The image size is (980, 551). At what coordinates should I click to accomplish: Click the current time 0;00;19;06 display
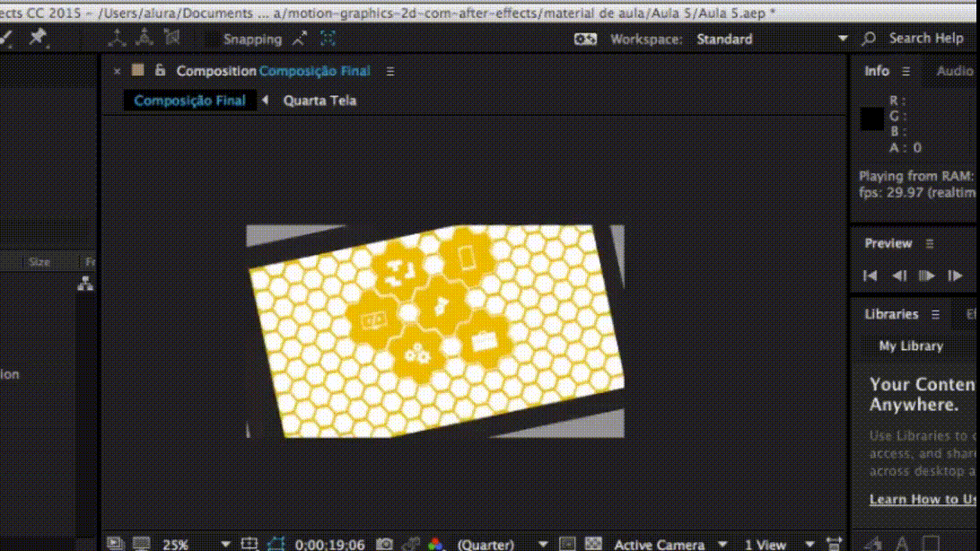[x=330, y=544]
